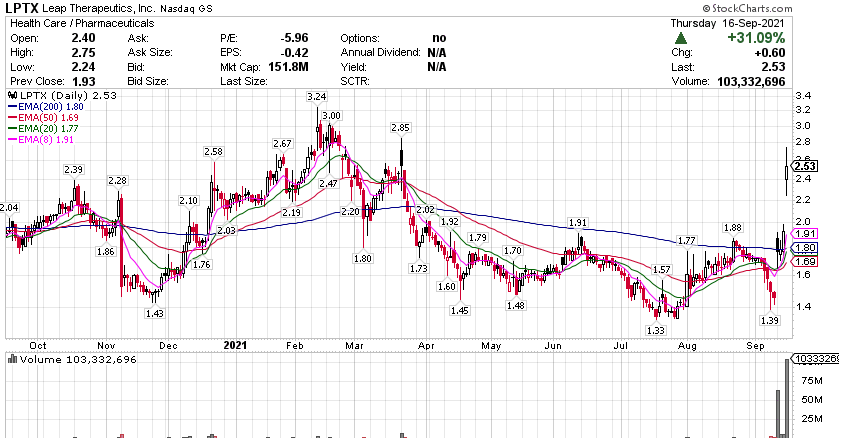Screen dimensions: 841x438
Task: Click the Feb label on date axis
Action: pyautogui.click(x=294, y=346)
